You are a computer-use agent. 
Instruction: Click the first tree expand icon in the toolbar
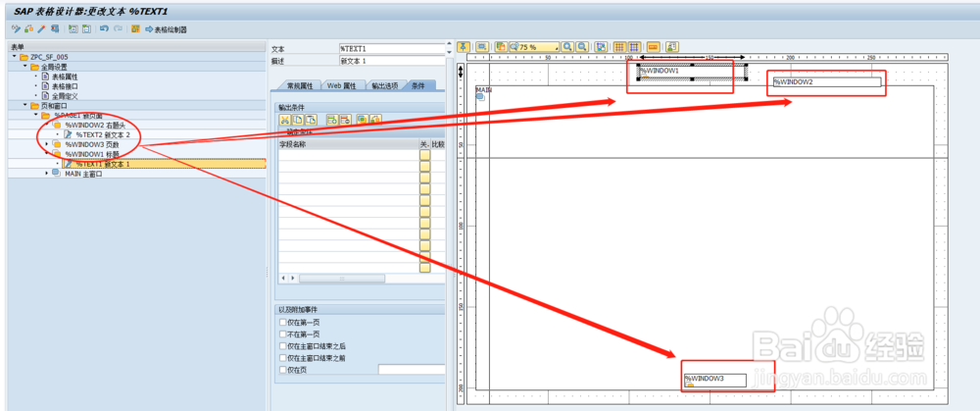(x=73, y=28)
